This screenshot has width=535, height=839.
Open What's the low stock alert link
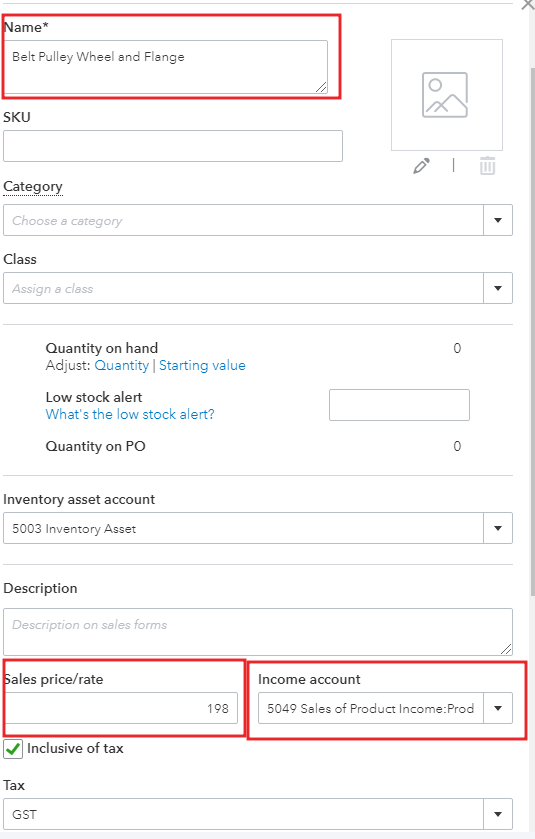130,414
